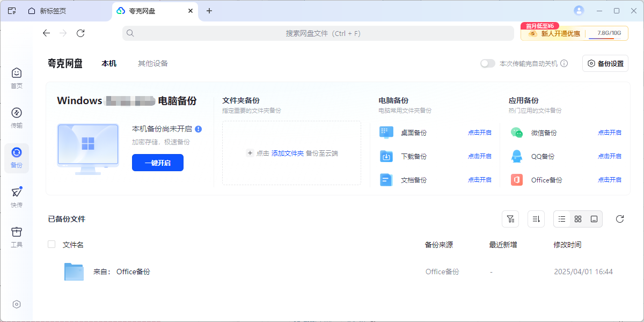The width and height of the screenshot is (644, 322).
Task: Enable 微信备份 via 点击开启
Action: 610,133
